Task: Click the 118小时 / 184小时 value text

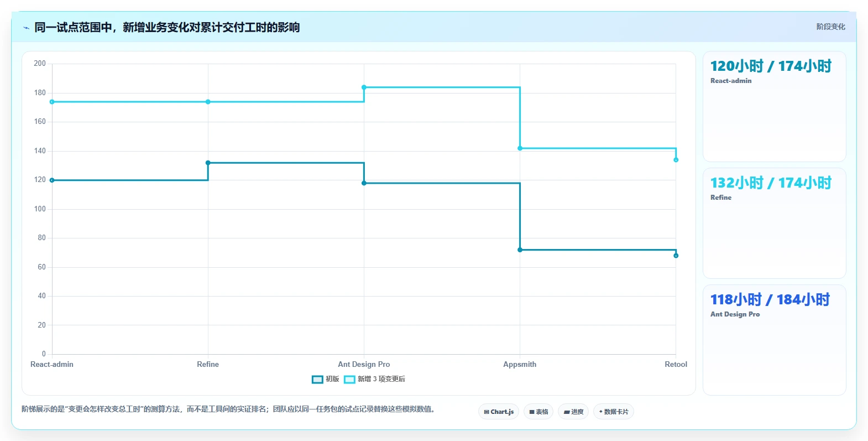Action: 770,299
